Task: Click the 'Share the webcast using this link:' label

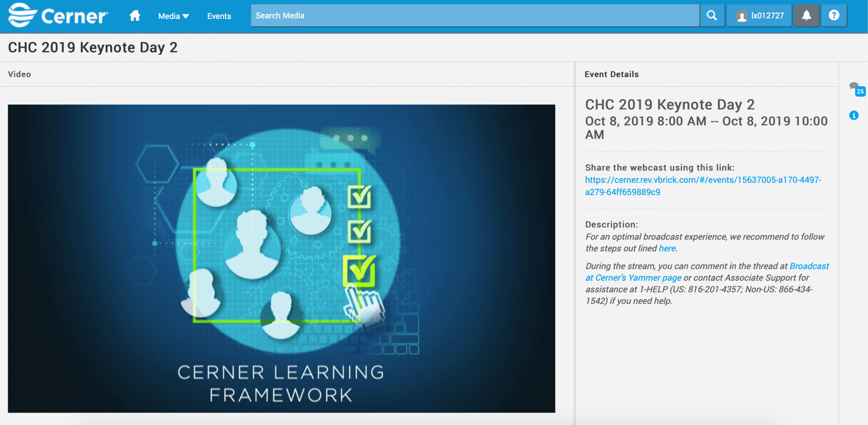Action: (x=660, y=167)
